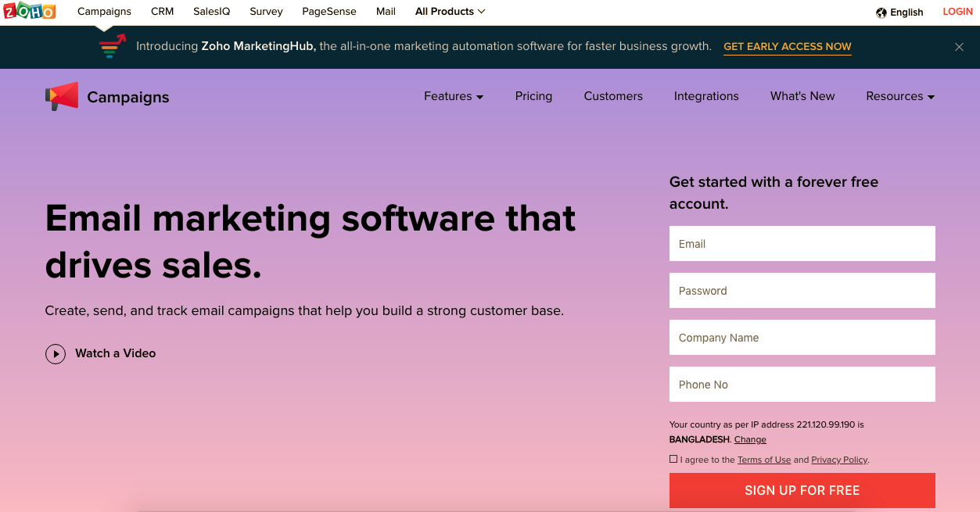Click the Change country link
Screen dimensions: 980x512
[750, 439]
